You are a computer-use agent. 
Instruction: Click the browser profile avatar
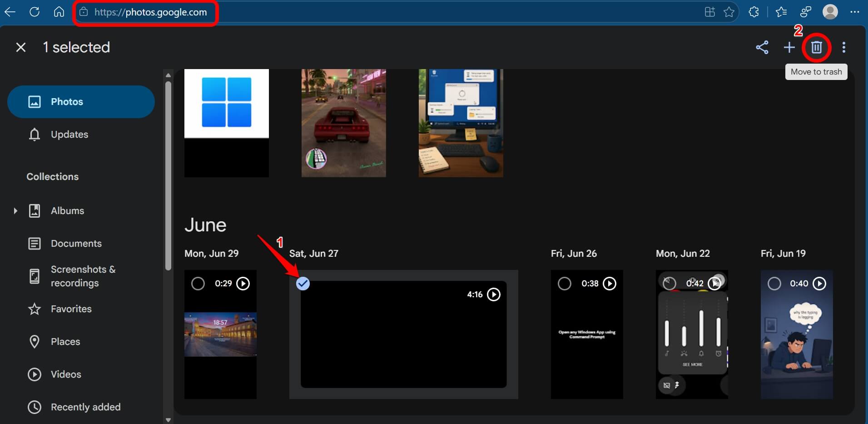pyautogui.click(x=830, y=12)
